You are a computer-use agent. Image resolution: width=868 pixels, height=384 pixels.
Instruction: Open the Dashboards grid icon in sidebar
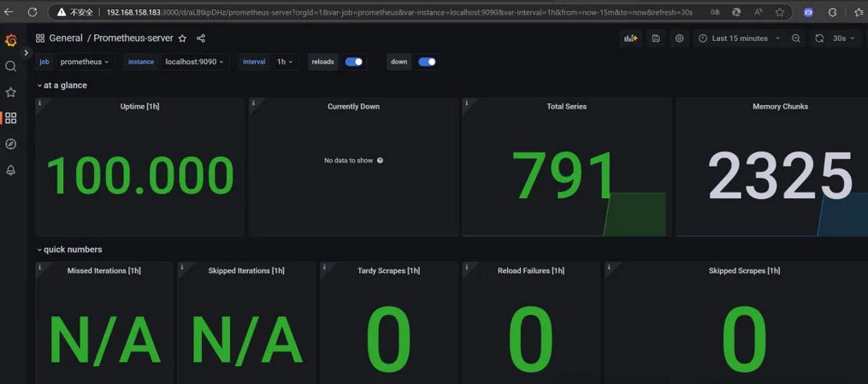10,118
